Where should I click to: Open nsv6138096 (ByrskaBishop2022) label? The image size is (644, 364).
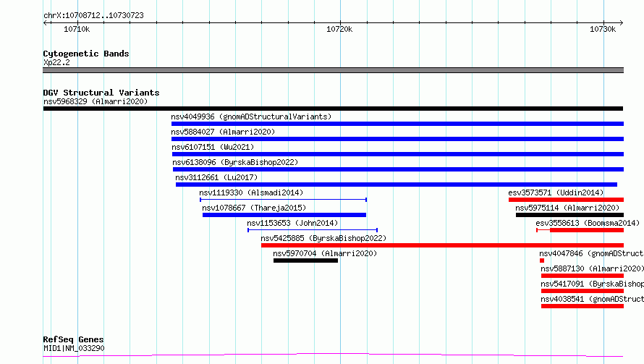click(x=235, y=162)
